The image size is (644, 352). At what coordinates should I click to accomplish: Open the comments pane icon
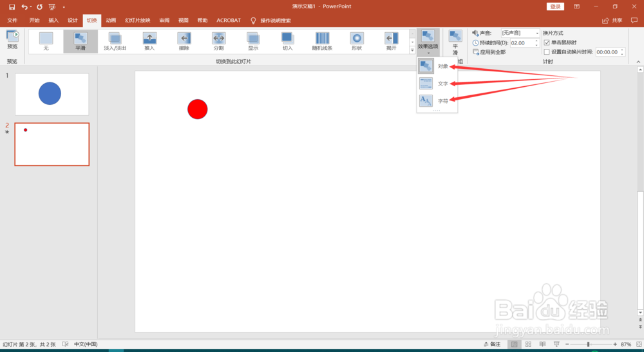pyautogui.click(x=634, y=20)
